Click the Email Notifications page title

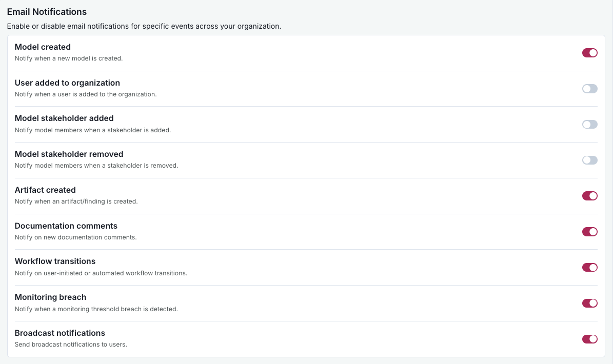(47, 11)
